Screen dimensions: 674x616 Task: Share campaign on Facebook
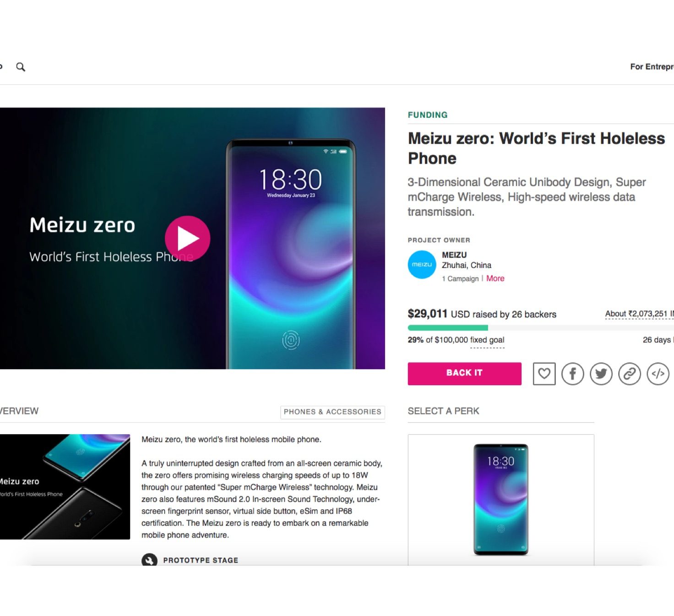pos(573,374)
